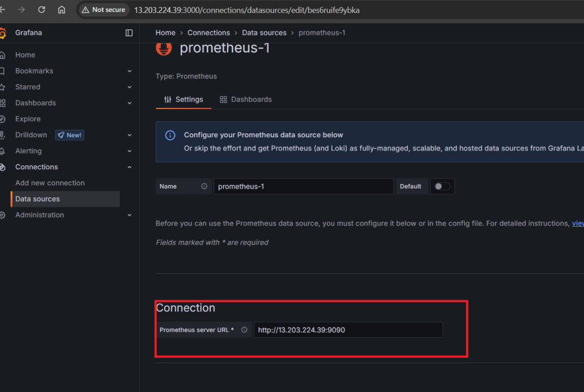
Task: Expand the Drilldown section chevron
Action: click(x=129, y=135)
